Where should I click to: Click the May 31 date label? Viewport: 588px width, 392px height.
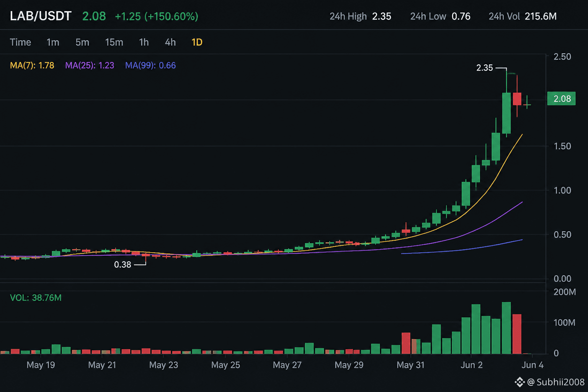click(x=410, y=365)
